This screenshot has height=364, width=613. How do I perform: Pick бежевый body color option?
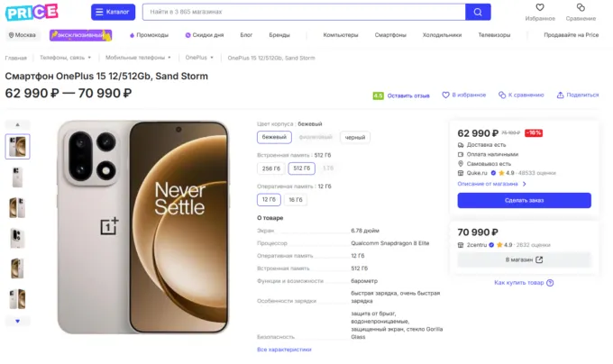(273, 138)
